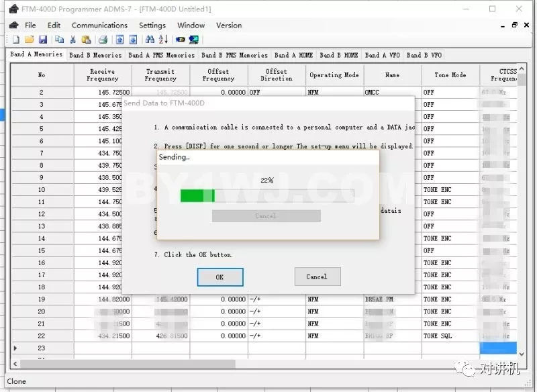Click Cancel in the Send Data dialog
This screenshot has width=537, height=392.
coord(317,277)
